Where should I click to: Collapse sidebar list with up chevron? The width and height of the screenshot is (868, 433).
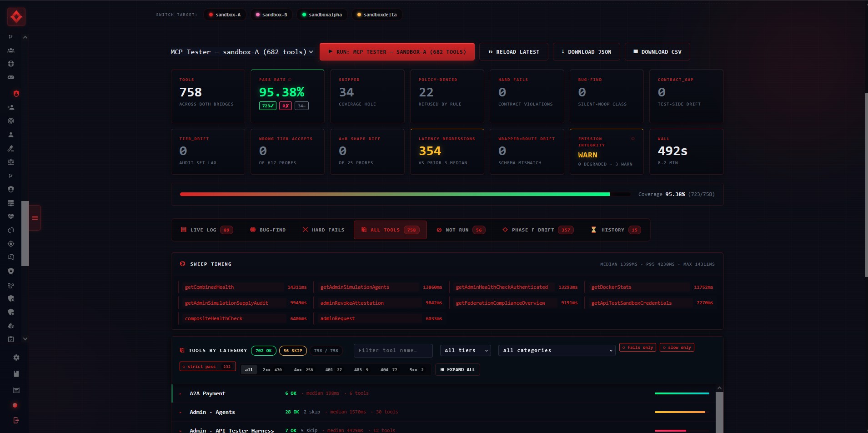point(25,37)
